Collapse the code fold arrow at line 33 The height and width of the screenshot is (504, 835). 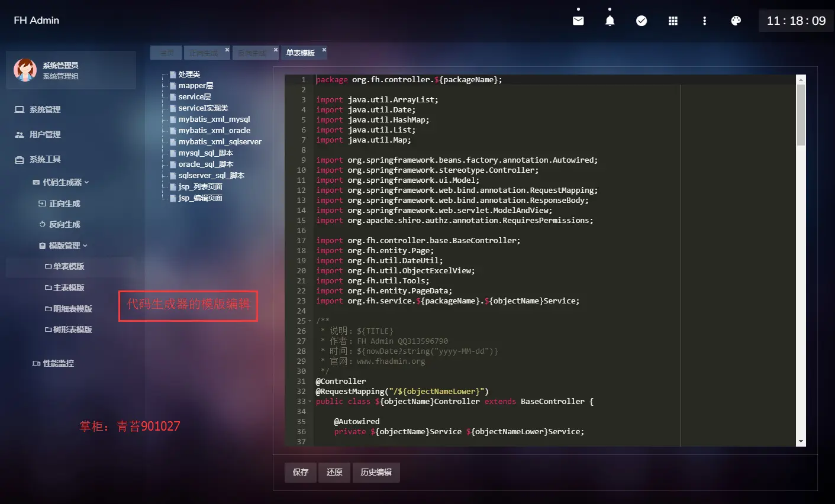point(310,402)
